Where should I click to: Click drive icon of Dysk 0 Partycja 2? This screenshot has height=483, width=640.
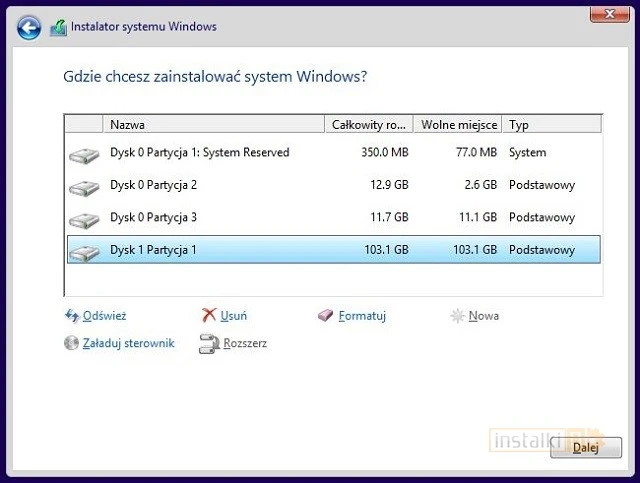84,188
